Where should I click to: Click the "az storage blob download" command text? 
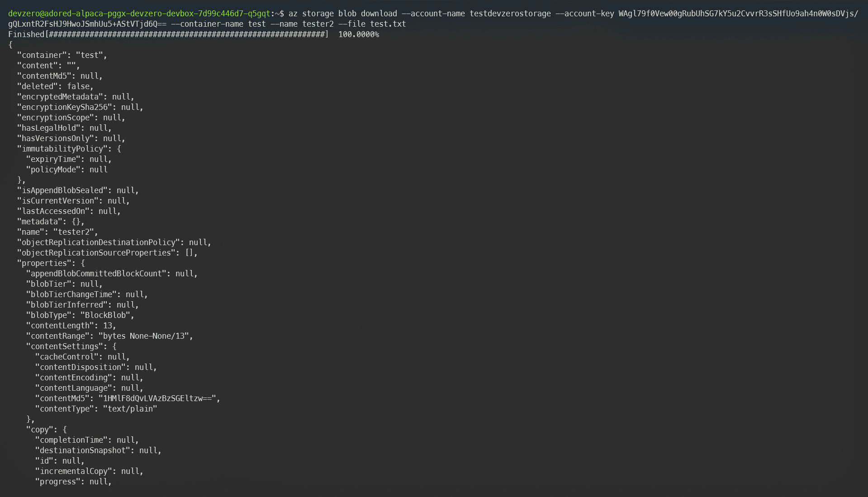click(342, 14)
